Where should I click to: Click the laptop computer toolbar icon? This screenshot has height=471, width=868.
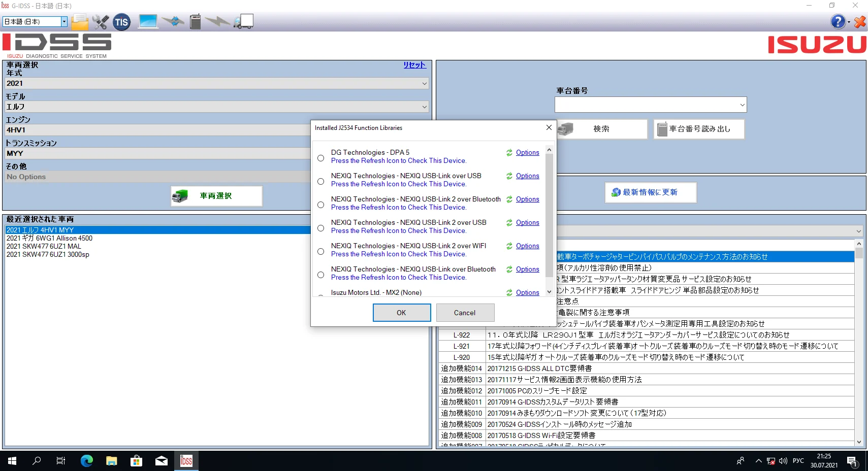[148, 21]
